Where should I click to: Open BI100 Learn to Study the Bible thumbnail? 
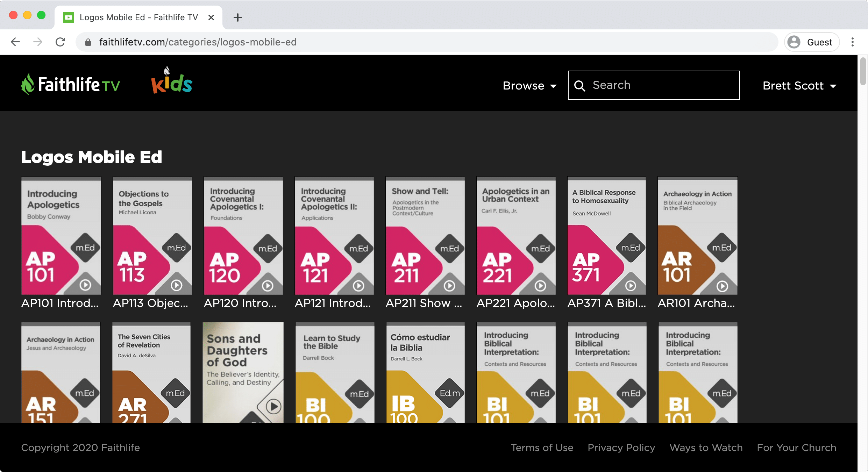[335, 372]
